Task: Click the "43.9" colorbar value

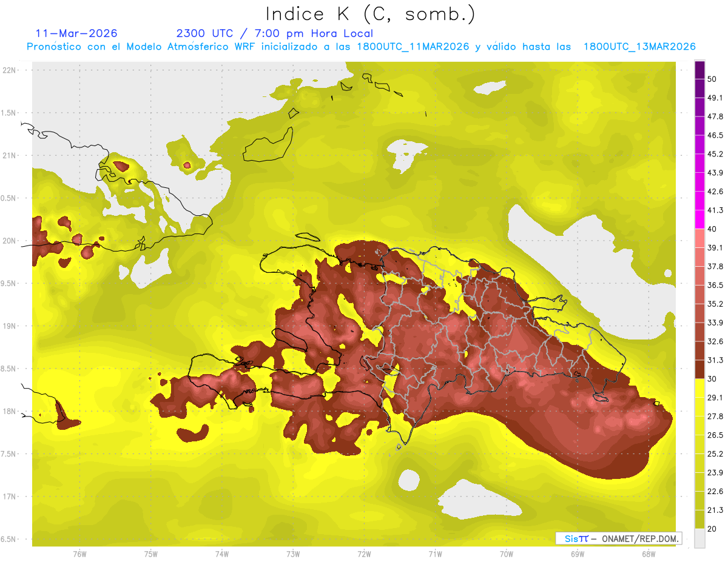Action: [715, 173]
